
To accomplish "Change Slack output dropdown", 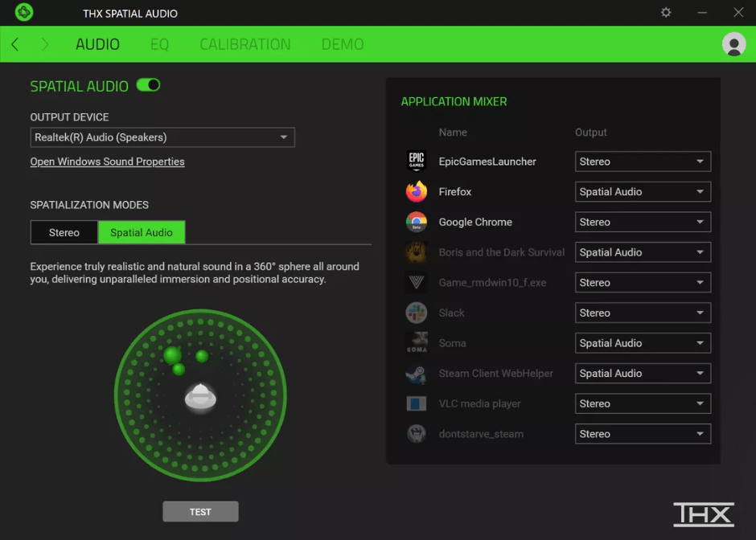I will pyautogui.click(x=643, y=313).
